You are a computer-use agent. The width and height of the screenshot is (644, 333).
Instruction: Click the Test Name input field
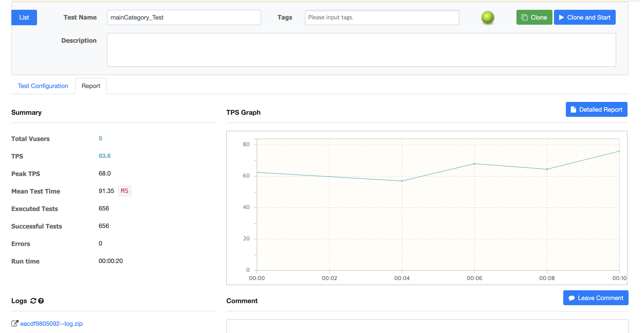[184, 17]
